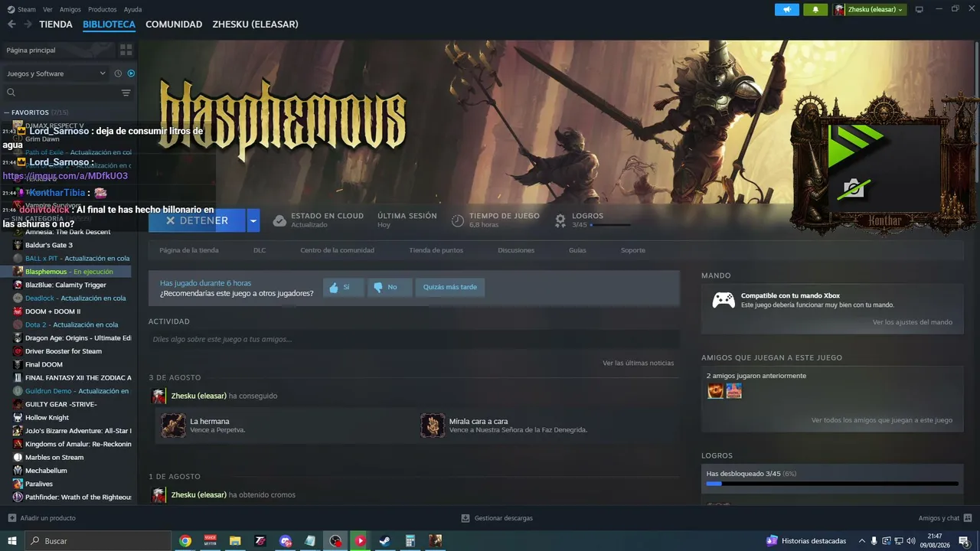Show hidden system tray icons chevron

click(862, 541)
